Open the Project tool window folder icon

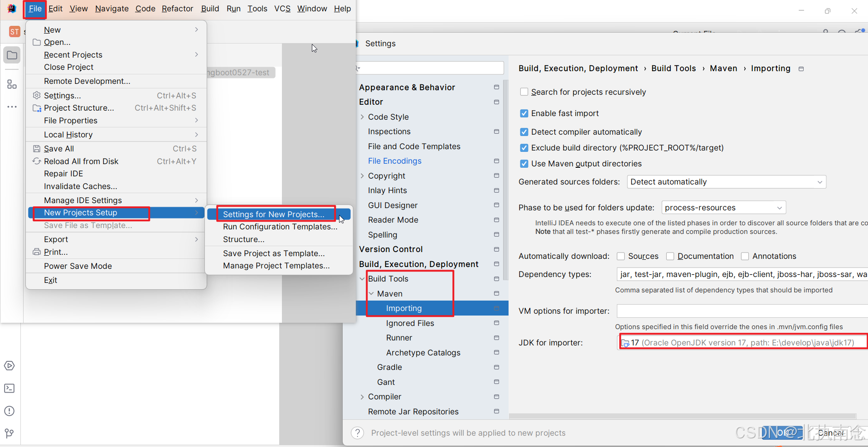12,55
